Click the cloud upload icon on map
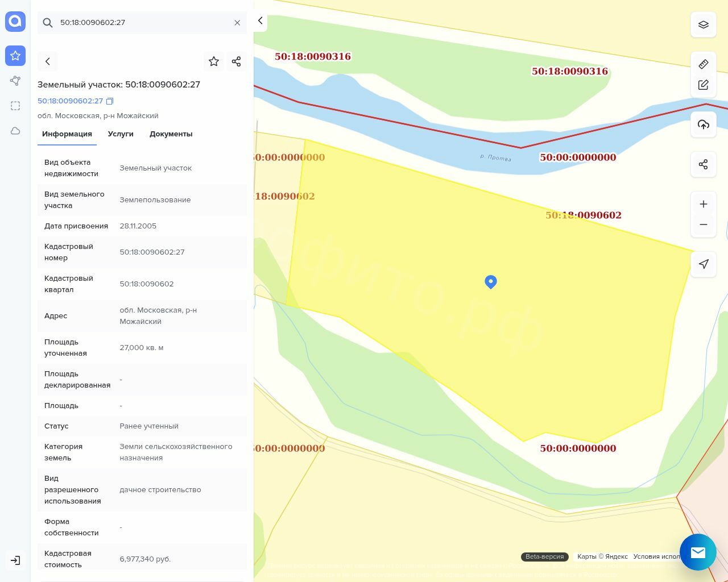This screenshot has width=728, height=582. [x=703, y=124]
